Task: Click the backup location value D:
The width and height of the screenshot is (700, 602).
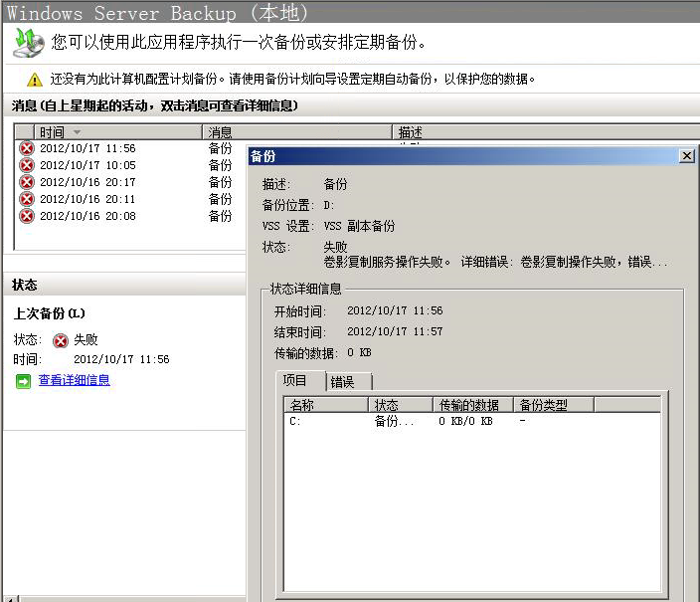Action: point(329,205)
